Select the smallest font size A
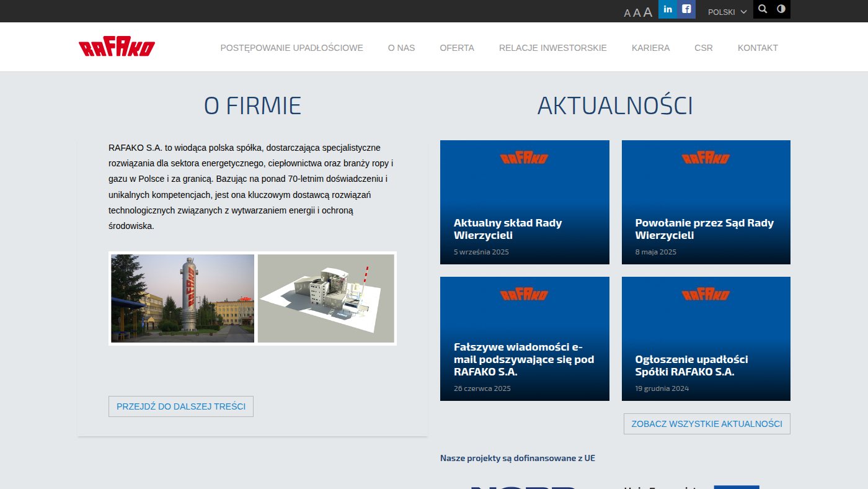This screenshot has height=489, width=868. coord(627,13)
